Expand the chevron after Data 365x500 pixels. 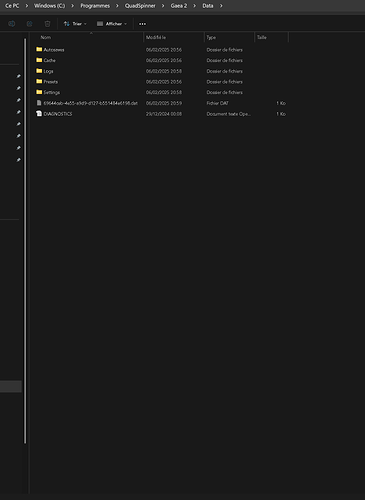221,6
